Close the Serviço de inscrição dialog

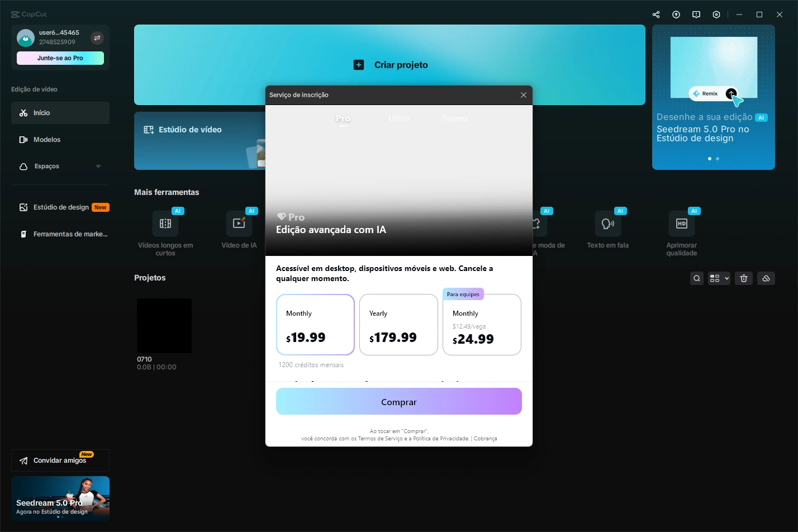coord(524,95)
